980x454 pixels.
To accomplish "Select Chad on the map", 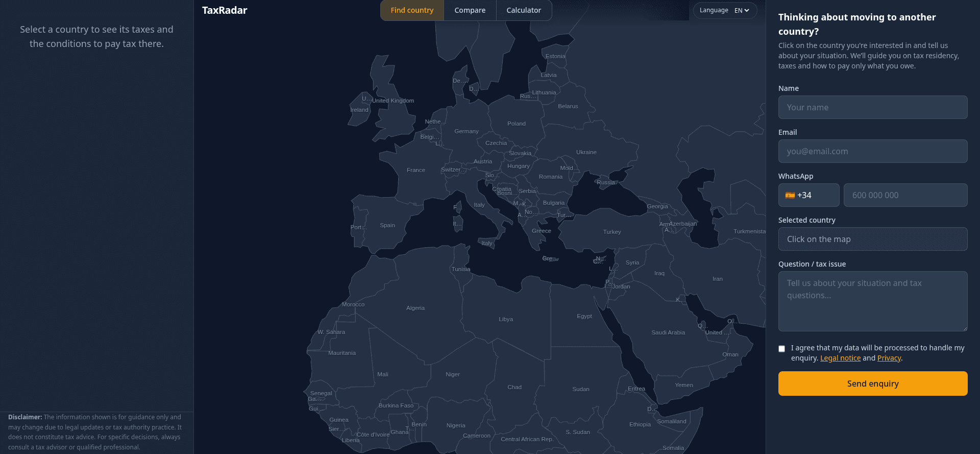I will click(514, 387).
